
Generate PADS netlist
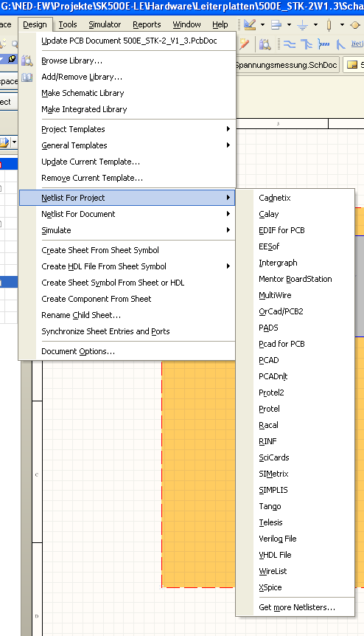click(x=295, y=328)
